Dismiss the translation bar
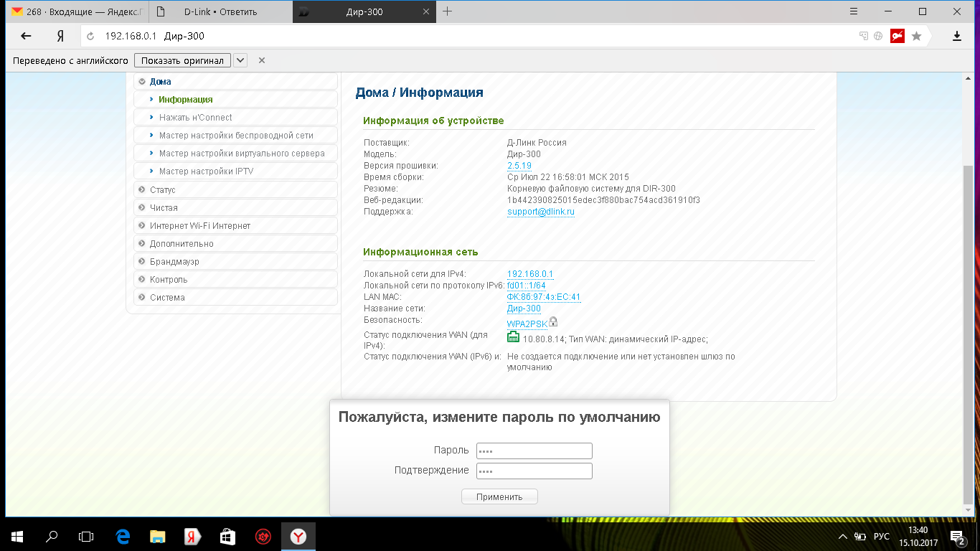 [x=262, y=60]
